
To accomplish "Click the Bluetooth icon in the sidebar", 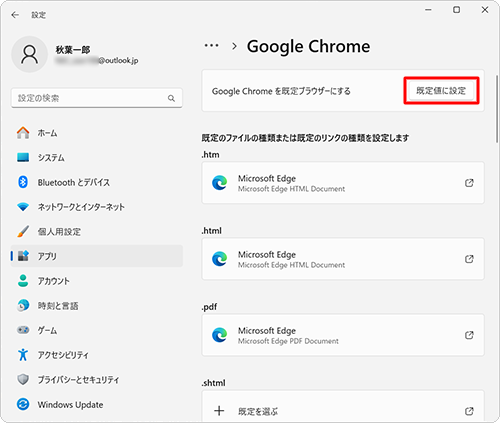I will pyautogui.click(x=23, y=182).
